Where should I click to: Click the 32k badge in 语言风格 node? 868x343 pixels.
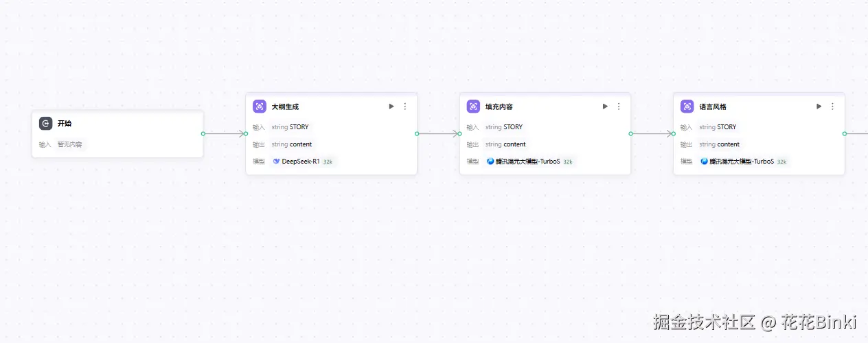[782, 162]
